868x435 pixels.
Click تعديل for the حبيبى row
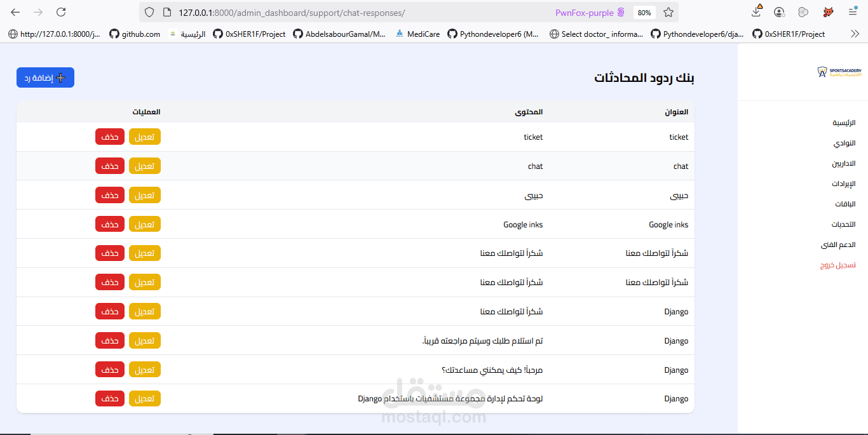[x=145, y=195]
